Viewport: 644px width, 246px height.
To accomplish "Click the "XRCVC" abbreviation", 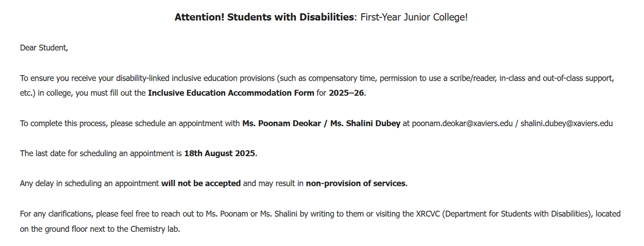I will click(428, 214).
